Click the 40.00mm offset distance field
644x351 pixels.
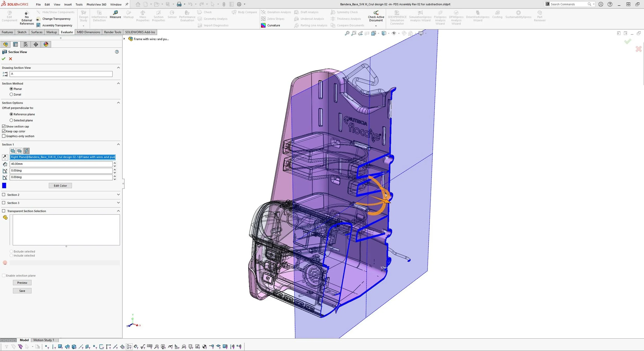pyautogui.click(x=61, y=164)
